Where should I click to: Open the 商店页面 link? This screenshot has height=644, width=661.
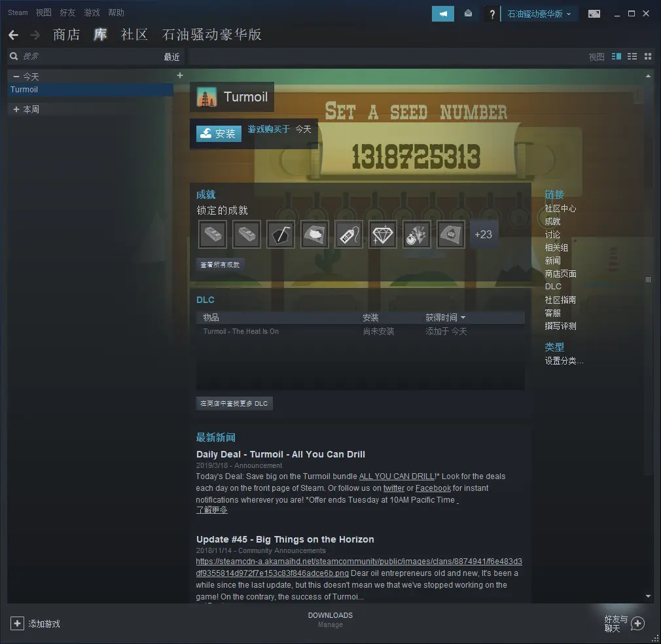click(x=560, y=274)
